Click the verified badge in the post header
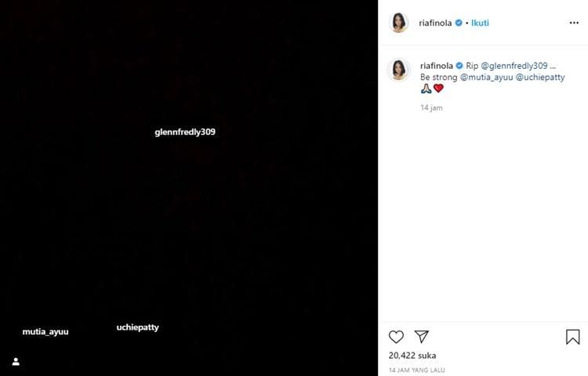This screenshot has width=588, height=376. coord(459,23)
